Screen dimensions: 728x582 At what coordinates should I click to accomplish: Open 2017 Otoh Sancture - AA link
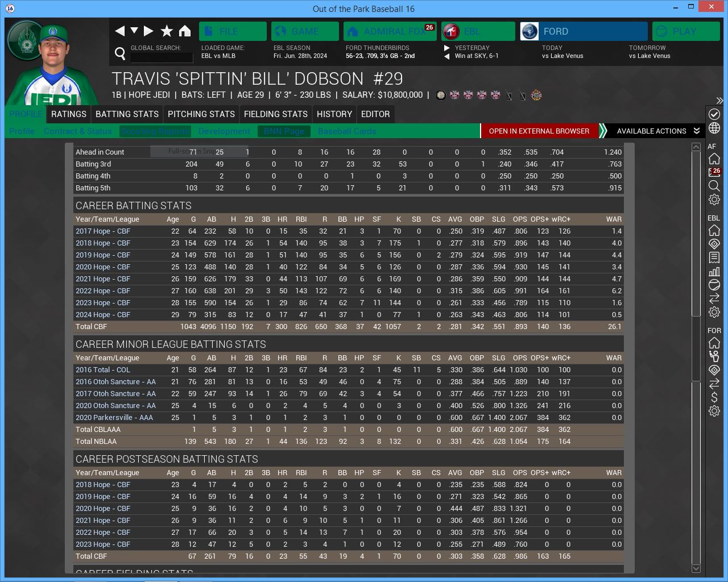(115, 394)
